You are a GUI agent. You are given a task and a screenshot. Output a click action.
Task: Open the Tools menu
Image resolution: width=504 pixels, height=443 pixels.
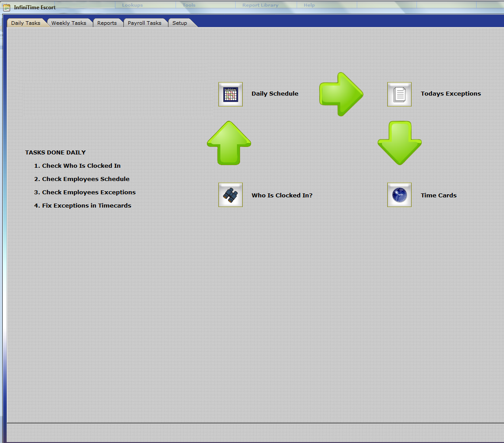pyautogui.click(x=189, y=5)
